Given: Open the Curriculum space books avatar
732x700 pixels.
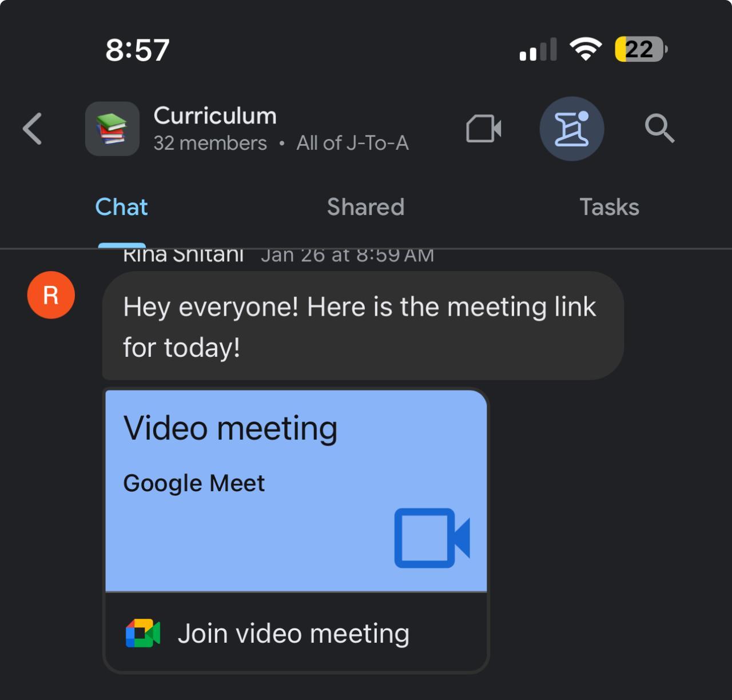Looking at the screenshot, I should (x=112, y=129).
